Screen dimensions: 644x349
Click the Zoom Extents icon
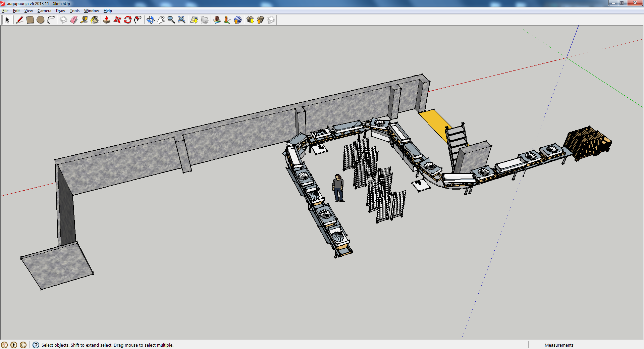tap(181, 20)
